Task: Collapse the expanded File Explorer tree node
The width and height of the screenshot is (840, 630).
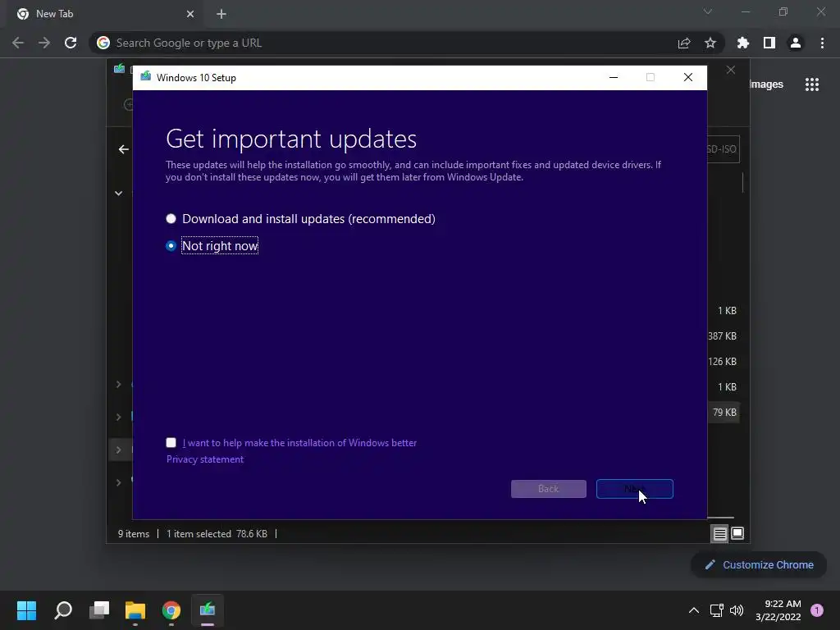Action: [x=118, y=193]
